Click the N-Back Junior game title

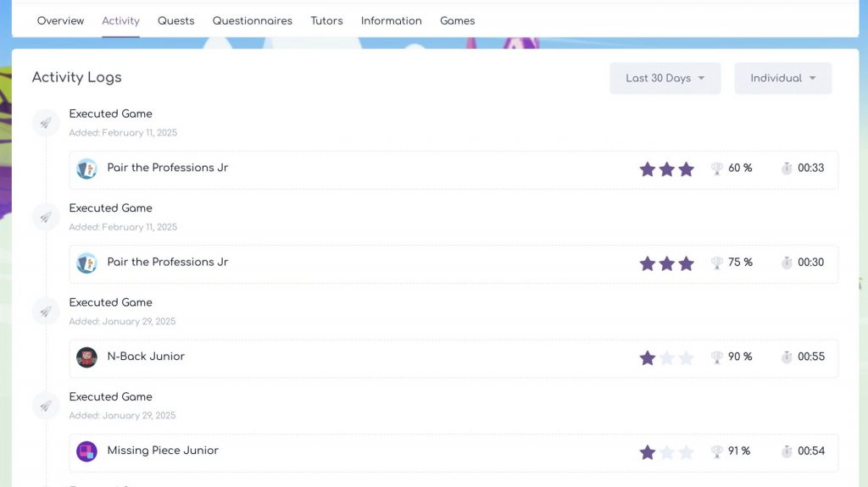(x=146, y=357)
